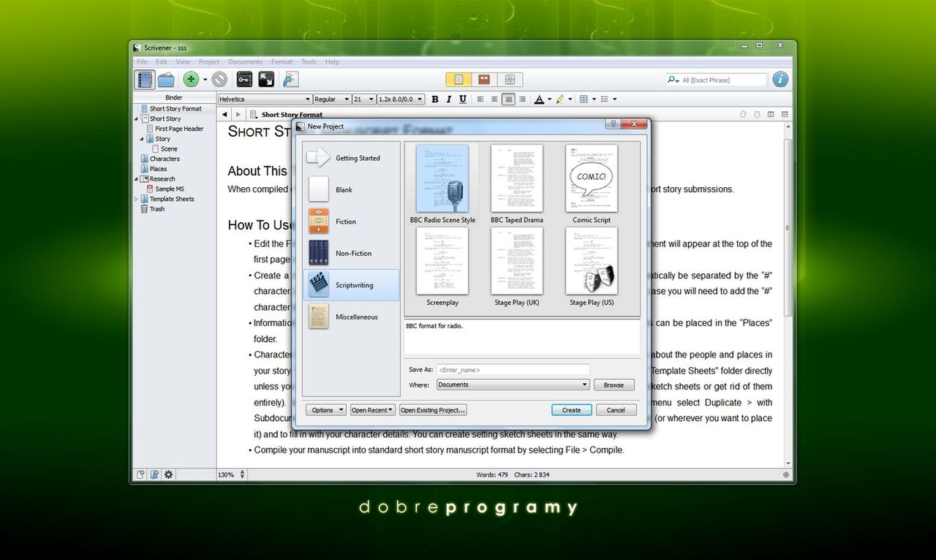Select First Page Header in Binder
The width and height of the screenshot is (936, 560).
coord(179,129)
